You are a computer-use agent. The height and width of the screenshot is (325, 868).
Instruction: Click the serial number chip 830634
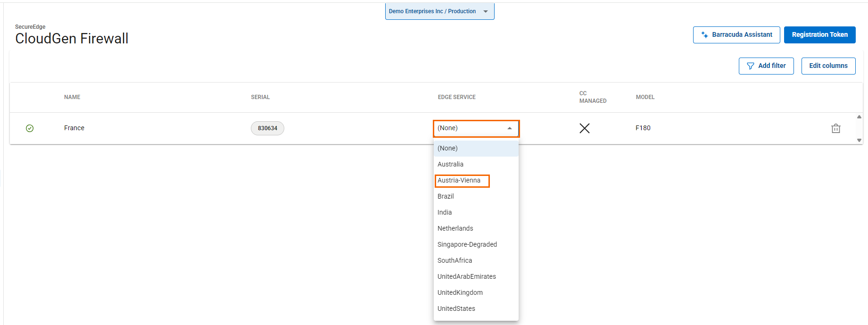tap(267, 128)
